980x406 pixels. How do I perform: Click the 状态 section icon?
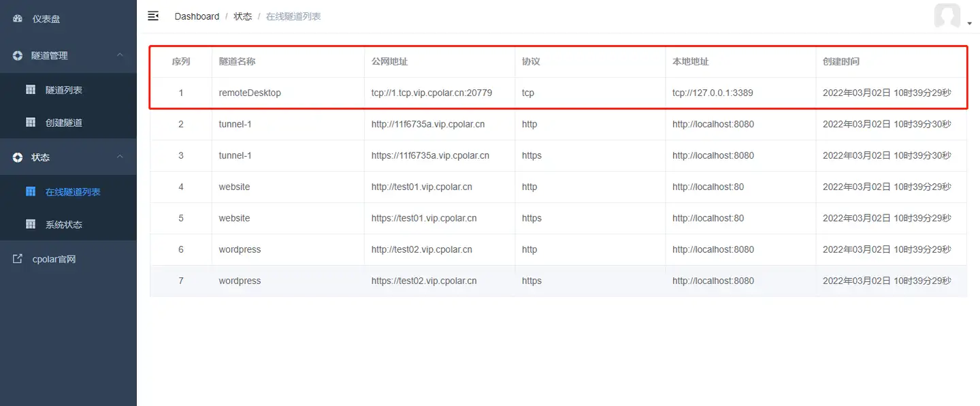(18, 157)
